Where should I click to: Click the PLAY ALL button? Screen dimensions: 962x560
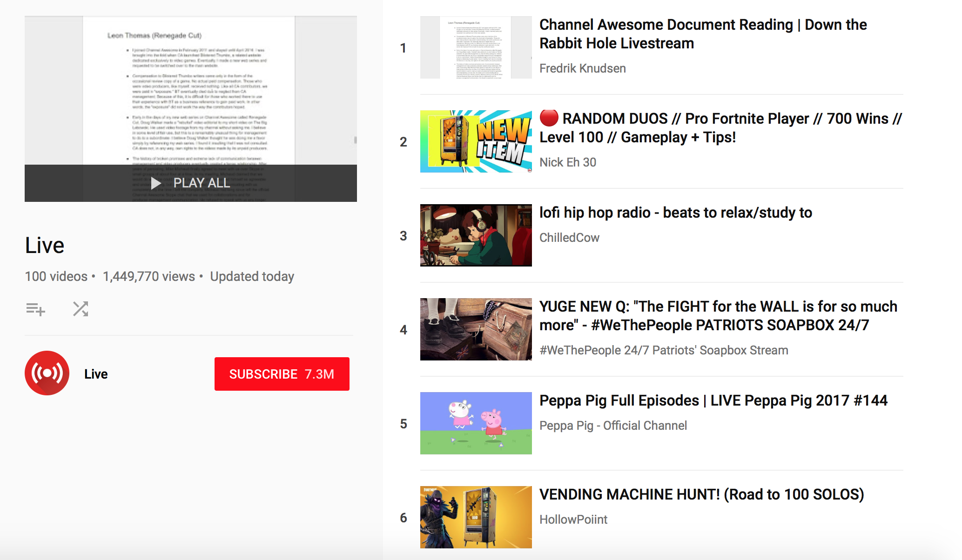(191, 183)
